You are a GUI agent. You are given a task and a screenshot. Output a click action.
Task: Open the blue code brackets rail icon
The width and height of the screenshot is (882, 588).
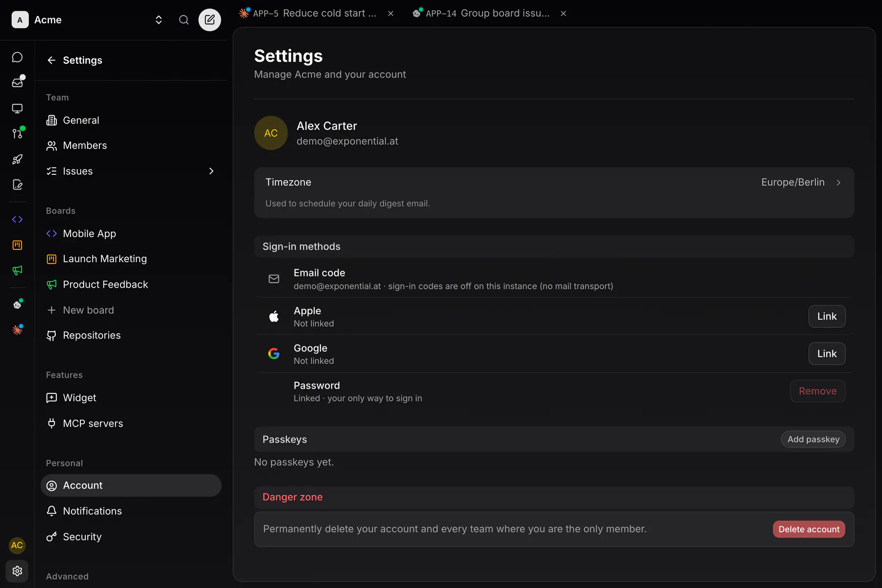tap(17, 220)
